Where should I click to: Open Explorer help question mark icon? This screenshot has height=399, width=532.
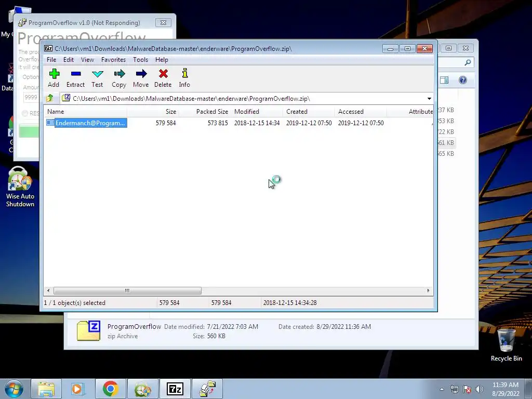pyautogui.click(x=463, y=80)
